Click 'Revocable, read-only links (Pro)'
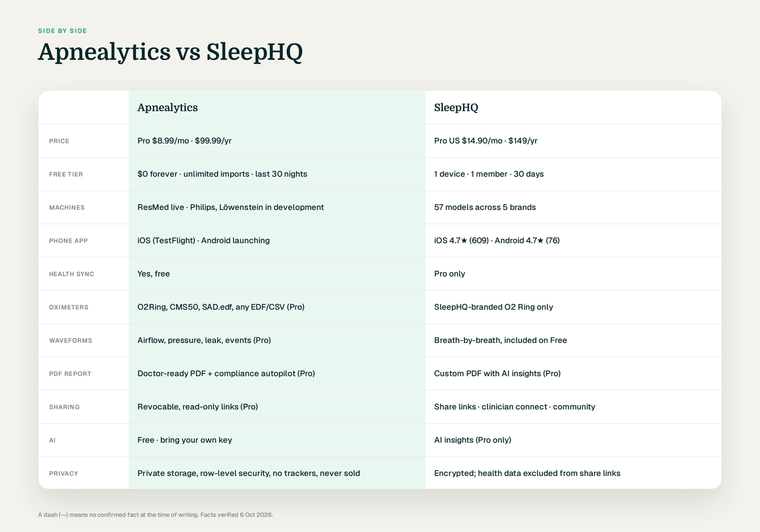This screenshot has width=760, height=532. coord(198,407)
